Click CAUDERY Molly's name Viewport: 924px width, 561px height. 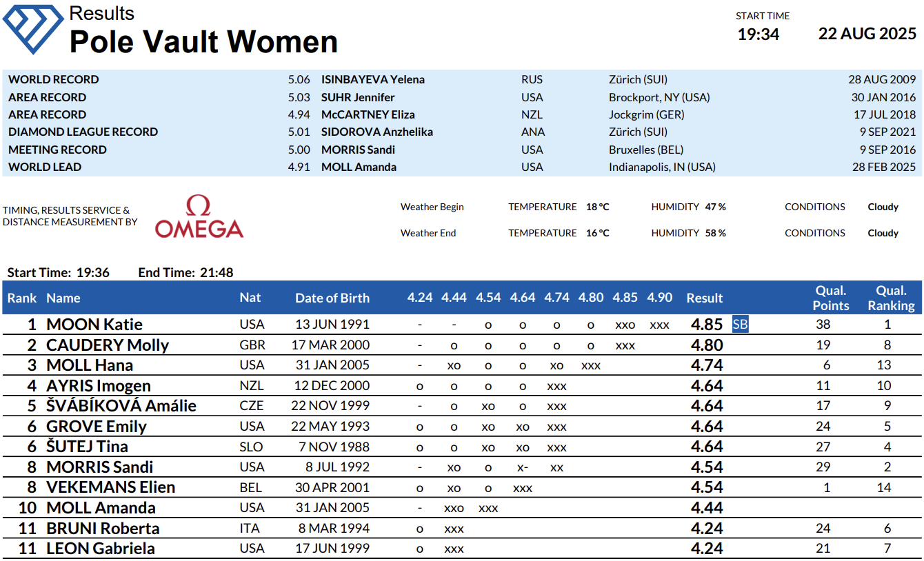coord(108,345)
